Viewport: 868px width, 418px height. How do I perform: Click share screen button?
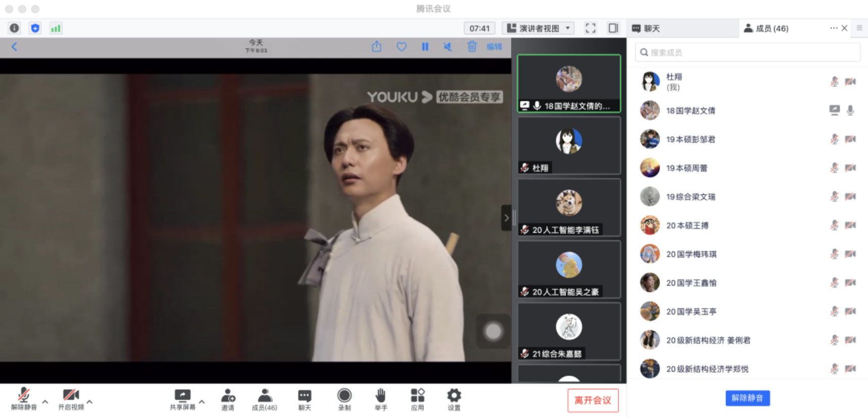tap(182, 399)
